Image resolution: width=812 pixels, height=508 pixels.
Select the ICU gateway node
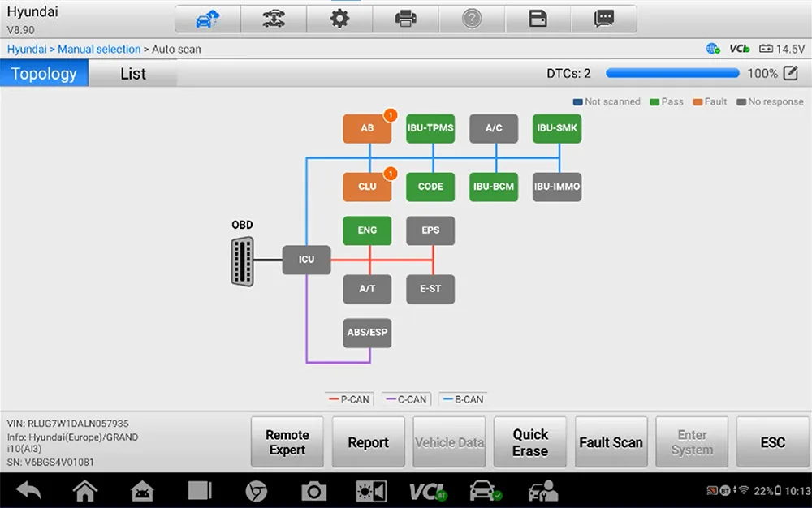point(306,260)
